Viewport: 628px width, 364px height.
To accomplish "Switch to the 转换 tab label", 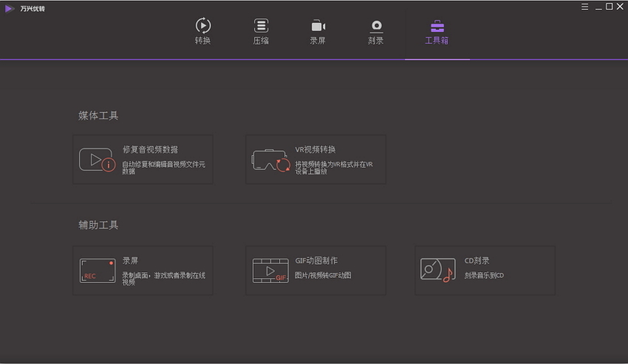I will (x=202, y=41).
